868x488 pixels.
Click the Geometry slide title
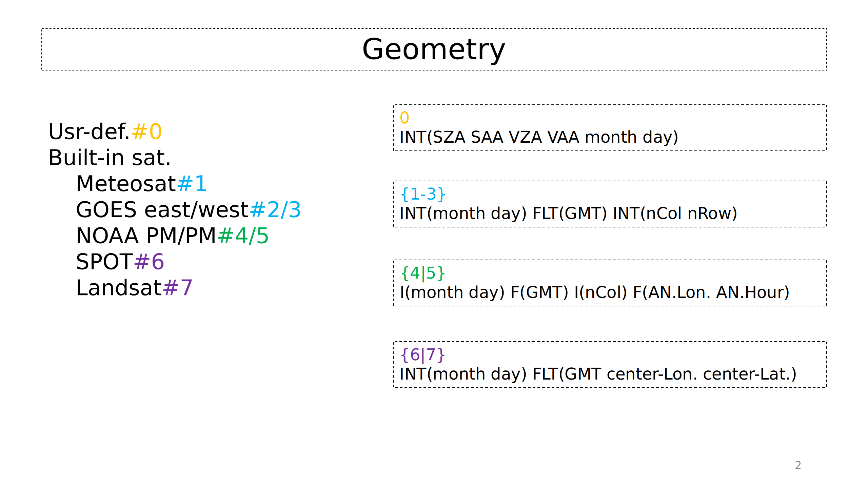click(434, 49)
